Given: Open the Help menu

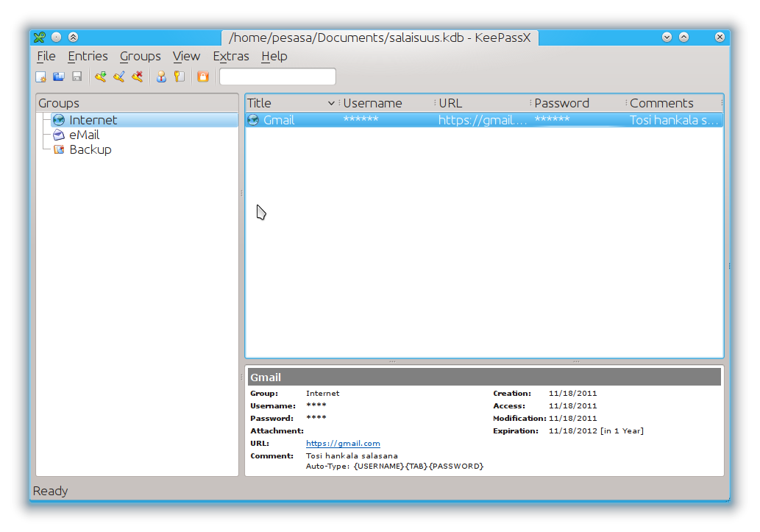Looking at the screenshot, I should point(274,56).
